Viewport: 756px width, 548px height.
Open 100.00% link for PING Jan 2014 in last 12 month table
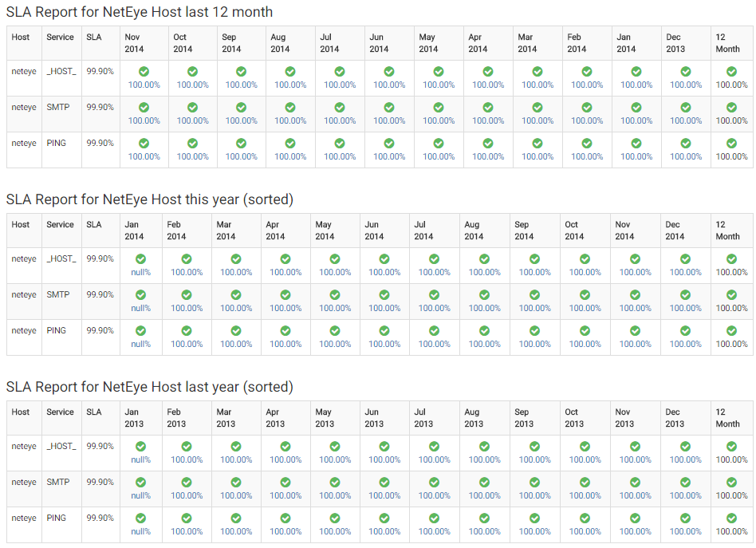pyautogui.click(x=636, y=157)
